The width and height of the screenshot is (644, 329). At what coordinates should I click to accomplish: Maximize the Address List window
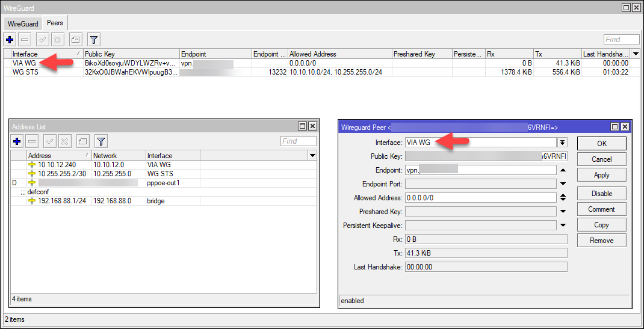pyautogui.click(x=303, y=126)
